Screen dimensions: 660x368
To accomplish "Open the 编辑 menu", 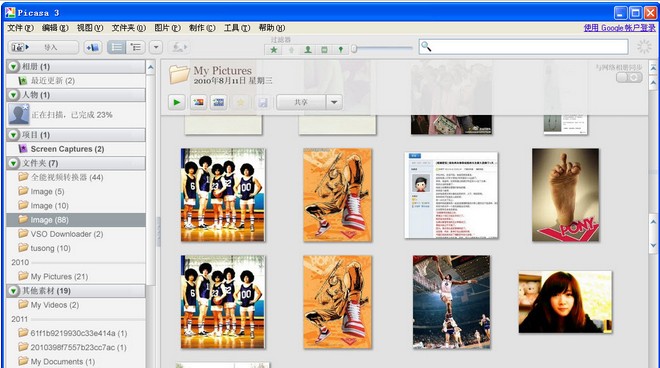I will pos(55,28).
